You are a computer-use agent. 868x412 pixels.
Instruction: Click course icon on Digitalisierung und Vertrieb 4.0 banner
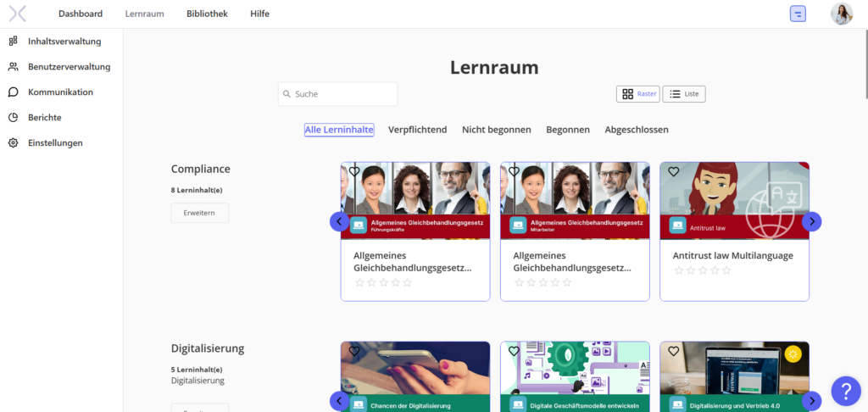coord(677,404)
